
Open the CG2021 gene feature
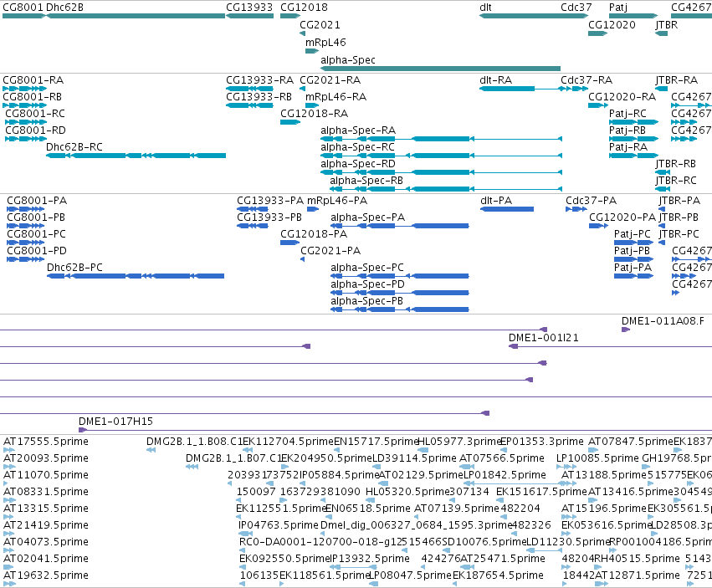click(302, 33)
